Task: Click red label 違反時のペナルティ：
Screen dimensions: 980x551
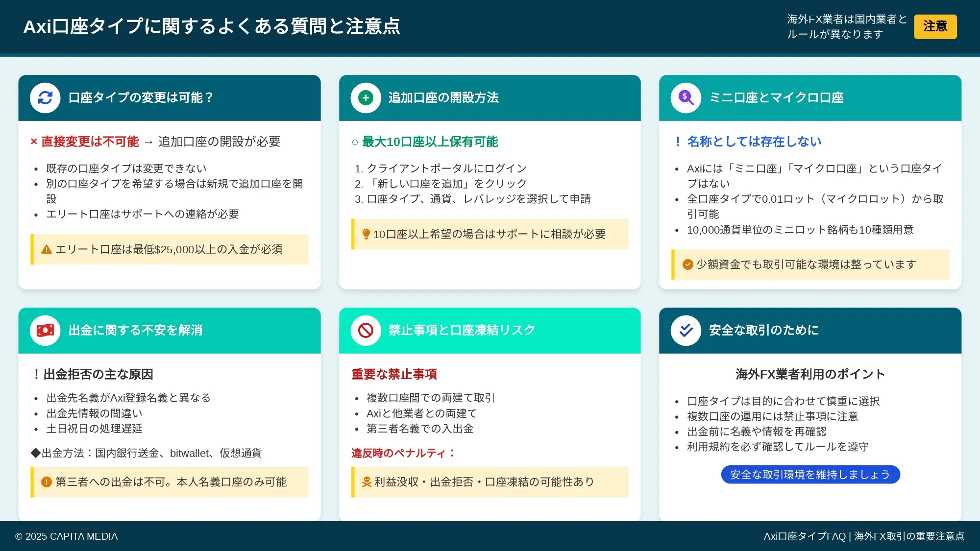Action: click(x=404, y=453)
